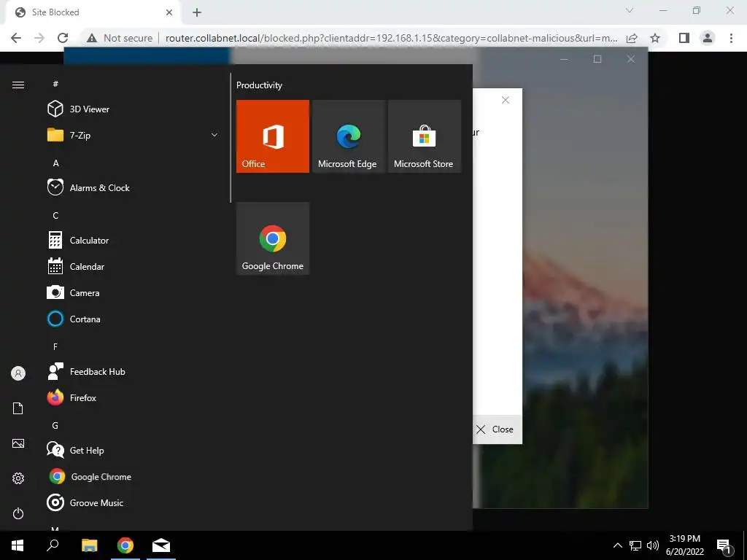Screen dimensions: 747x560
Task: Click the Productivity group title
Action: coord(259,85)
